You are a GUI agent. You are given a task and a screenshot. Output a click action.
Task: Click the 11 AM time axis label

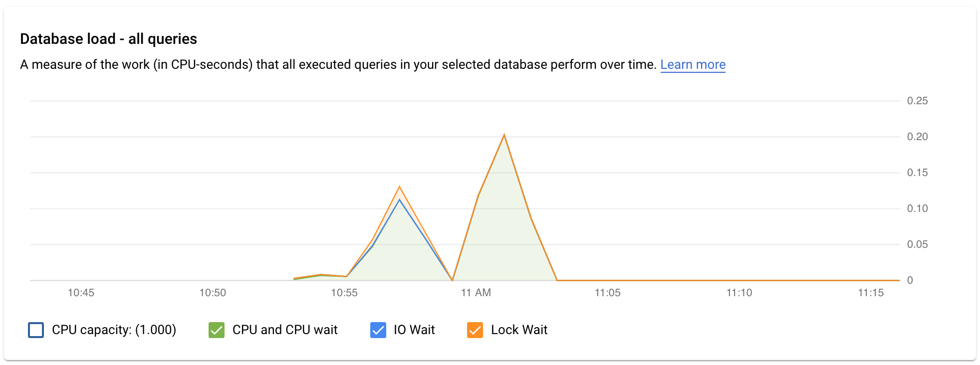[x=476, y=293]
